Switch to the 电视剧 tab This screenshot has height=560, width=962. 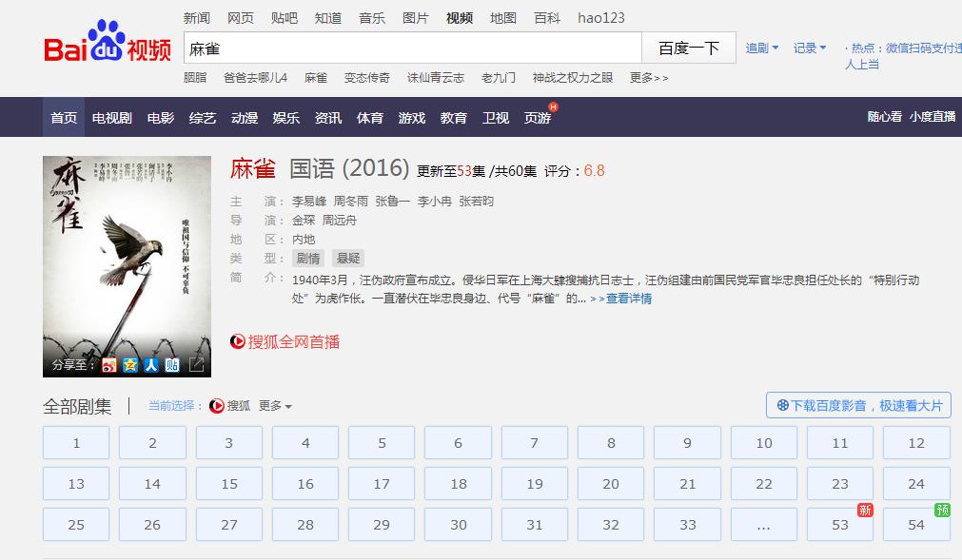(110, 116)
